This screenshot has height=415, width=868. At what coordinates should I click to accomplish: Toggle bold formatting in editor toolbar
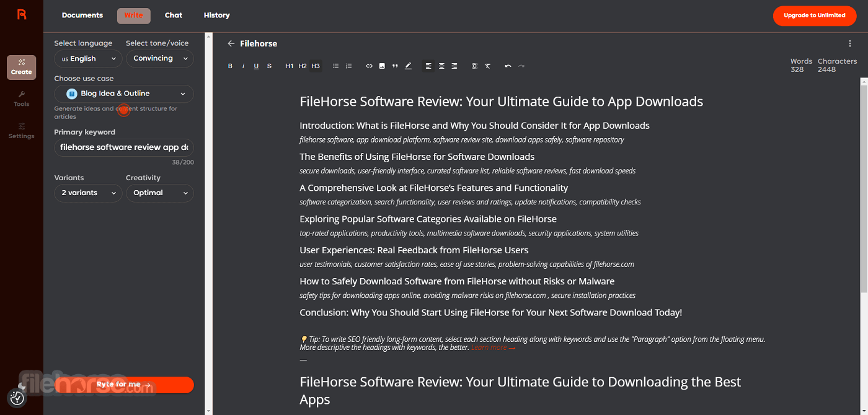coord(230,66)
